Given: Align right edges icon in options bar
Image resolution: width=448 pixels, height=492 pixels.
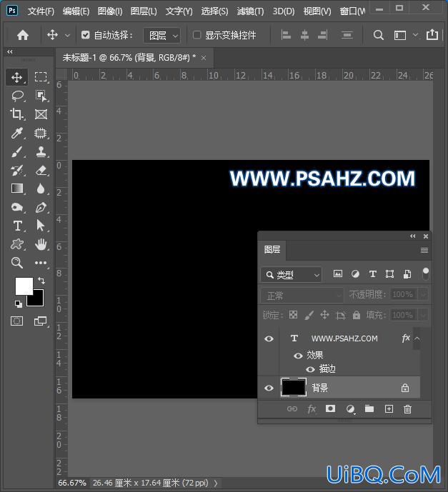Looking at the screenshot, I should pos(322,35).
